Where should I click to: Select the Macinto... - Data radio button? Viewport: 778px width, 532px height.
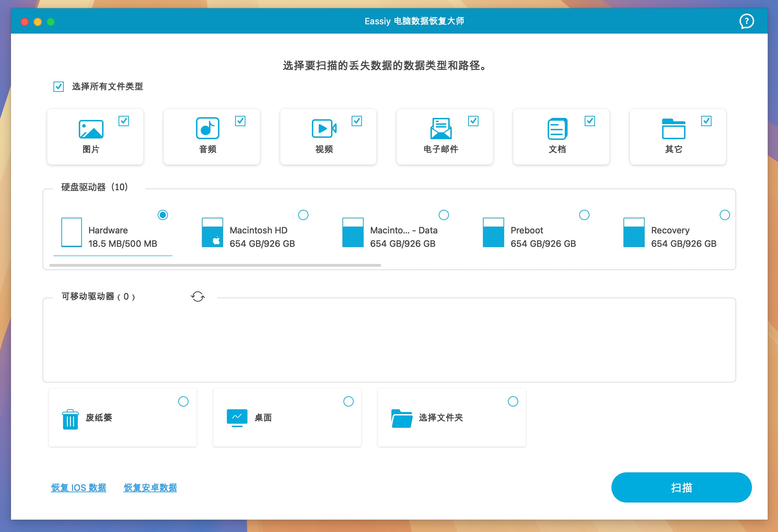[x=444, y=215]
